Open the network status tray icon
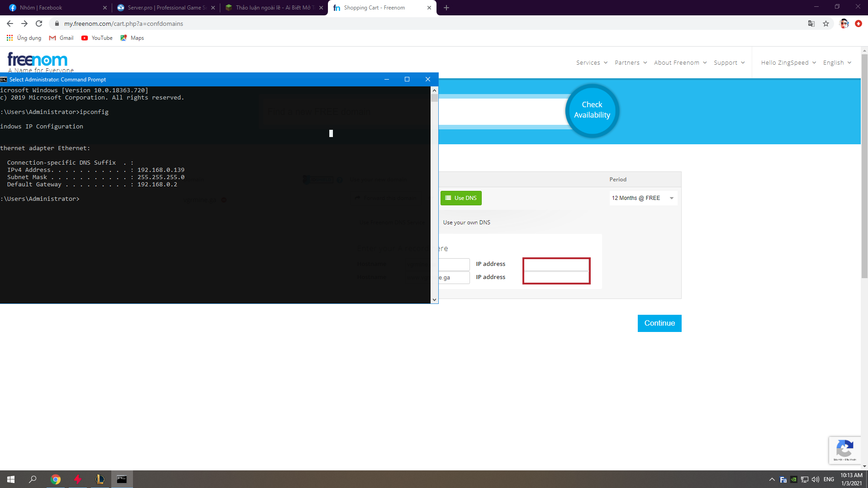The width and height of the screenshot is (868, 488). click(x=805, y=479)
